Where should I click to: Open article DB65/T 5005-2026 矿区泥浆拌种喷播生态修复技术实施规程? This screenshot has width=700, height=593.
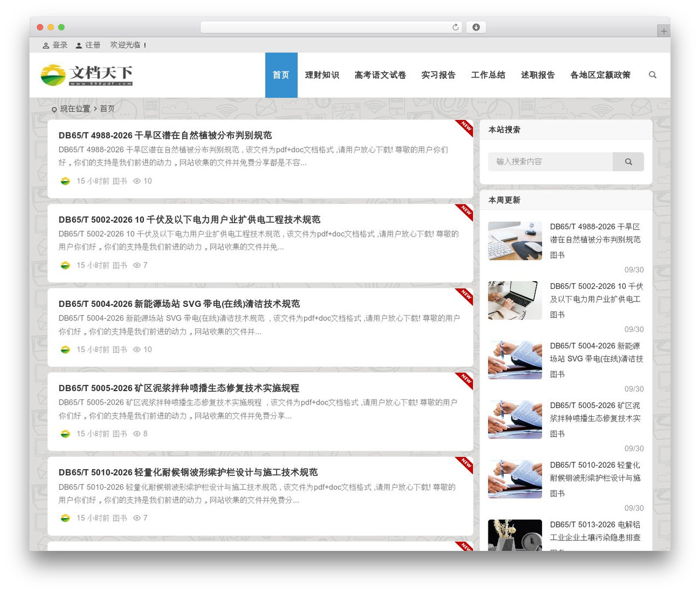[x=179, y=388]
